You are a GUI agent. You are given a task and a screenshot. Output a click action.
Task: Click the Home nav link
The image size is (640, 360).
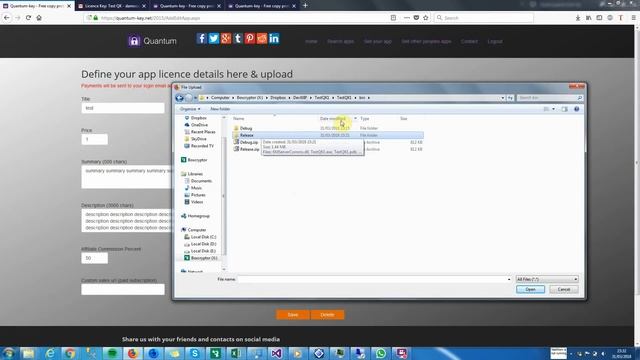point(311,42)
